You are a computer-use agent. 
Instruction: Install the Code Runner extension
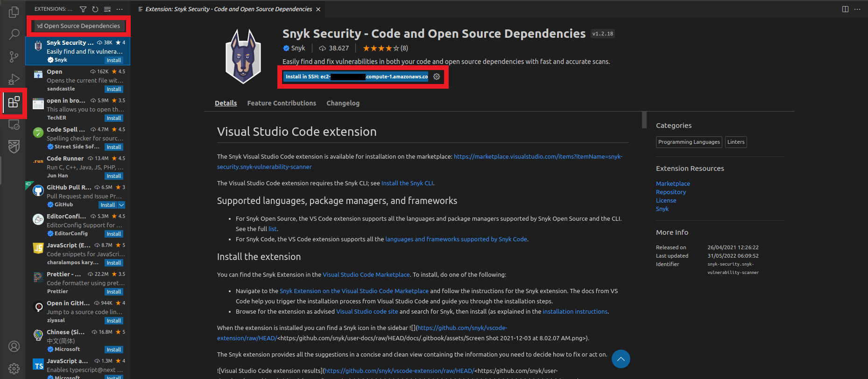tap(114, 176)
